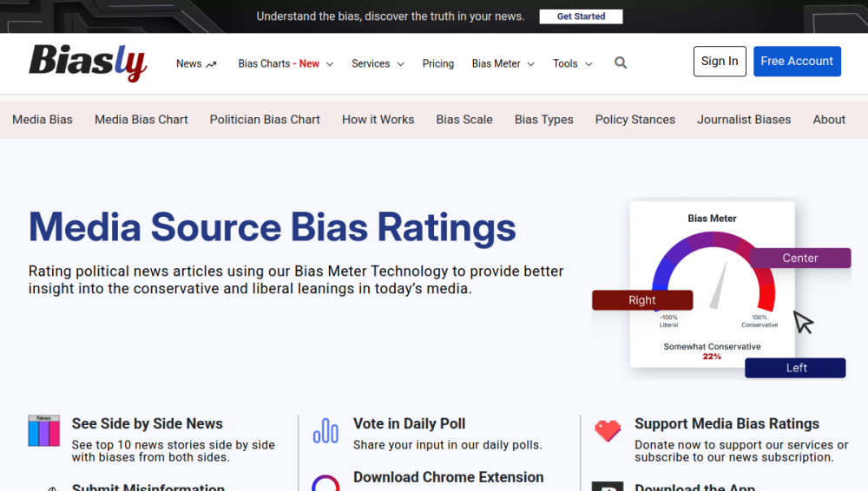868x491 pixels.
Task: Open the Vote in Daily Poll link
Action: point(409,423)
